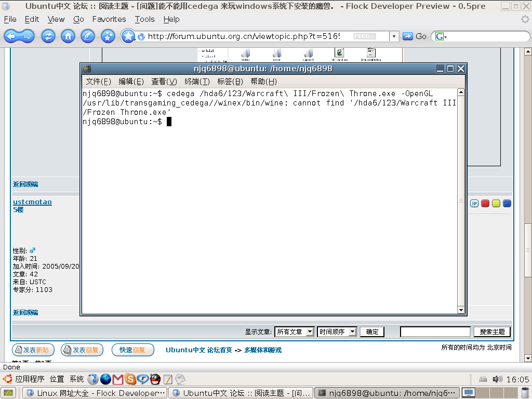Open the favorites manager stars icon

point(108,36)
